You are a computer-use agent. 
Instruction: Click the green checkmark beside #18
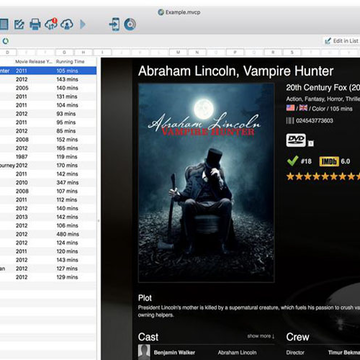[292, 161]
